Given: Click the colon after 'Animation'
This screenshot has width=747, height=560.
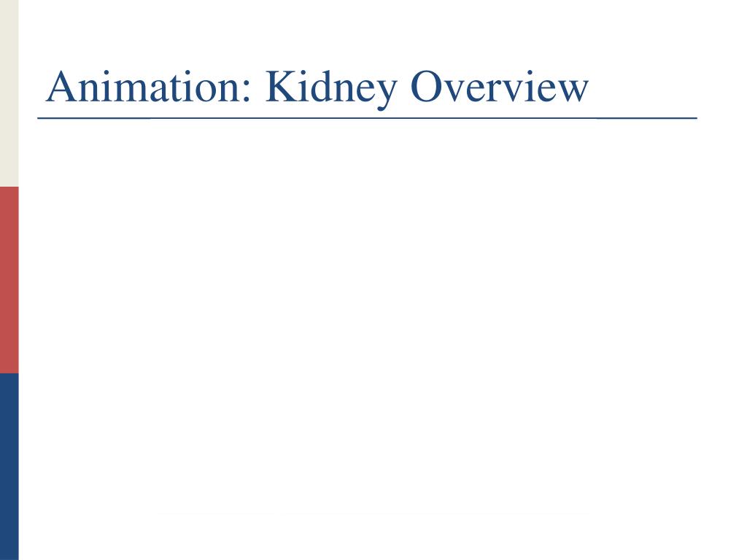Looking at the screenshot, I should pos(247,93).
